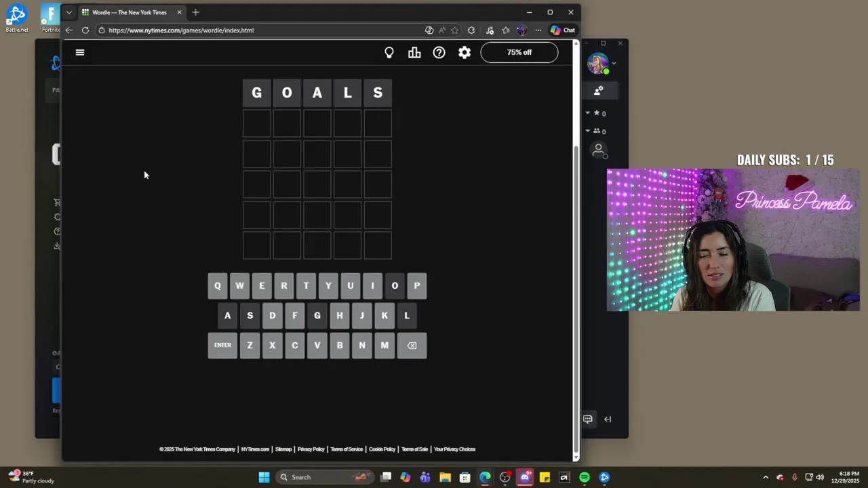Screen dimensions: 868x488
Task: Tap the greyed-out A key on keyboard
Action: (x=228, y=315)
